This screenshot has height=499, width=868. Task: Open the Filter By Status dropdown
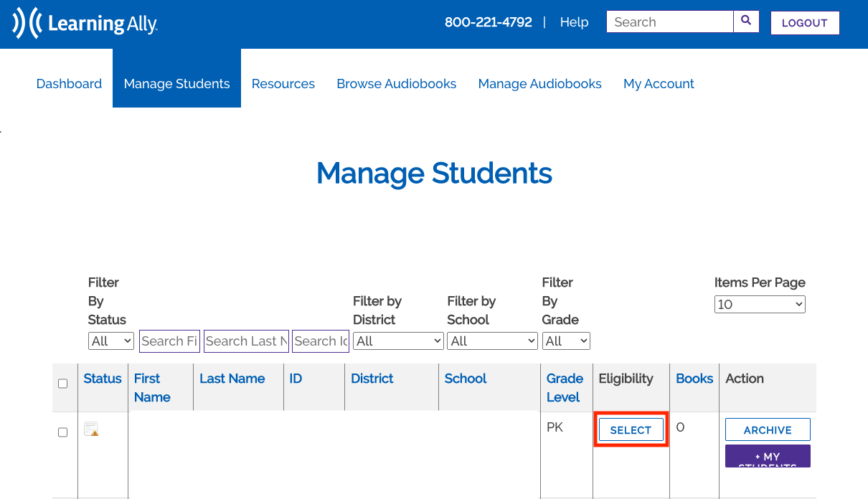click(x=111, y=341)
